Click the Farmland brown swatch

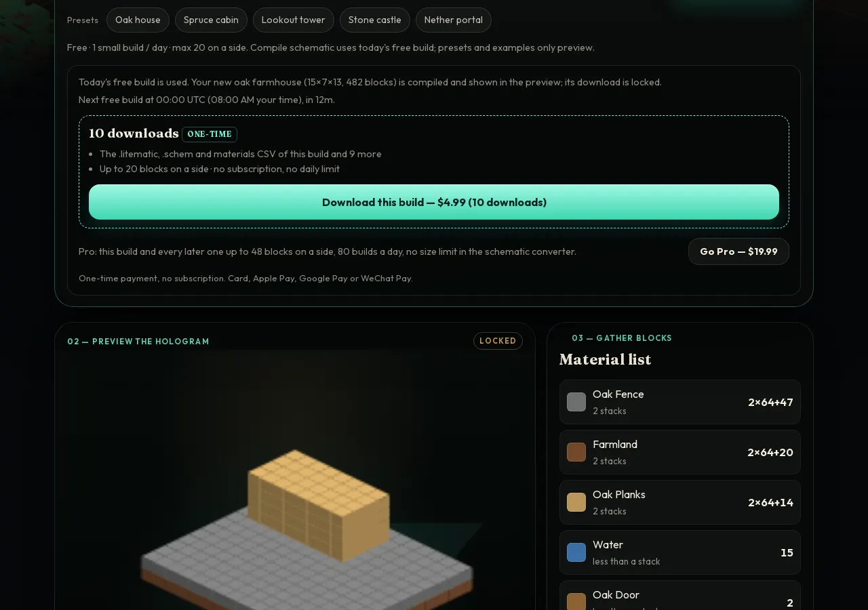point(576,452)
